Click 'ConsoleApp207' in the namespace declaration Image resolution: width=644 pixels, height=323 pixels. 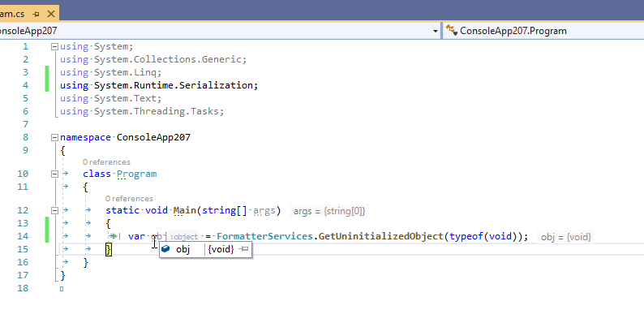[153, 137]
